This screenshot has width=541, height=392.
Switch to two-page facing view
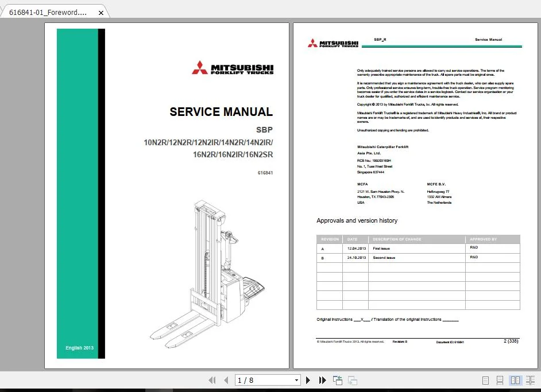pyautogui.click(x=516, y=381)
